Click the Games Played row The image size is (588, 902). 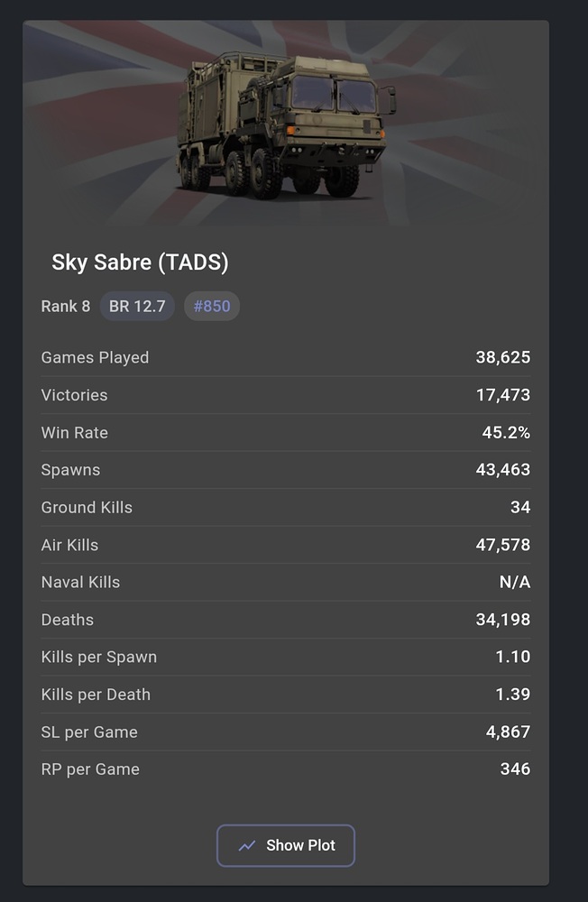point(286,358)
